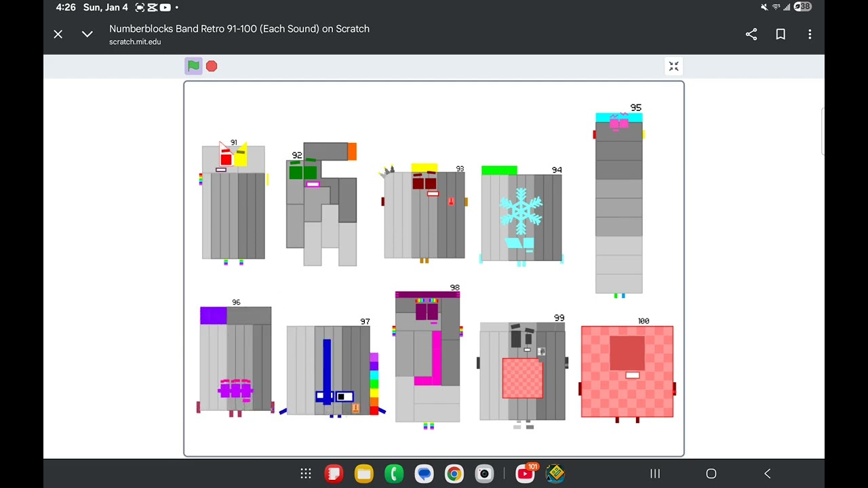Click Numberblock 98 character
868x488 pixels.
(427, 357)
